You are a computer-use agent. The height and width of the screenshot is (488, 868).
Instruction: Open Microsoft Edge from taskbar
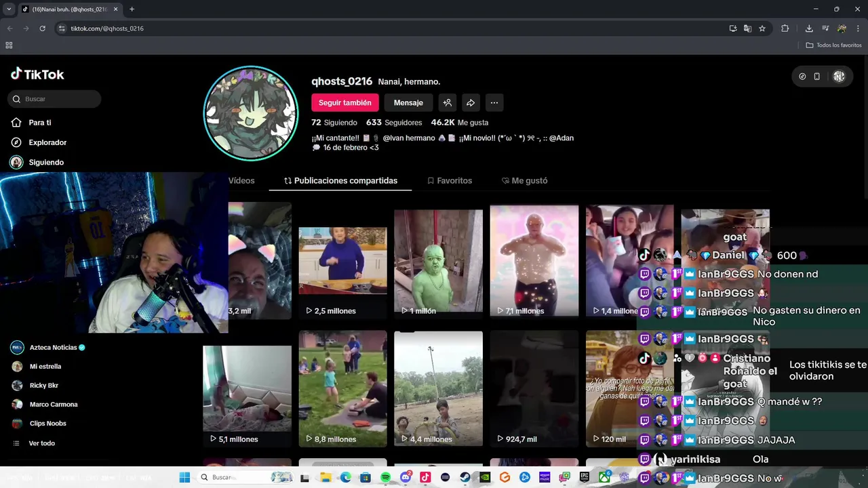[345, 477]
